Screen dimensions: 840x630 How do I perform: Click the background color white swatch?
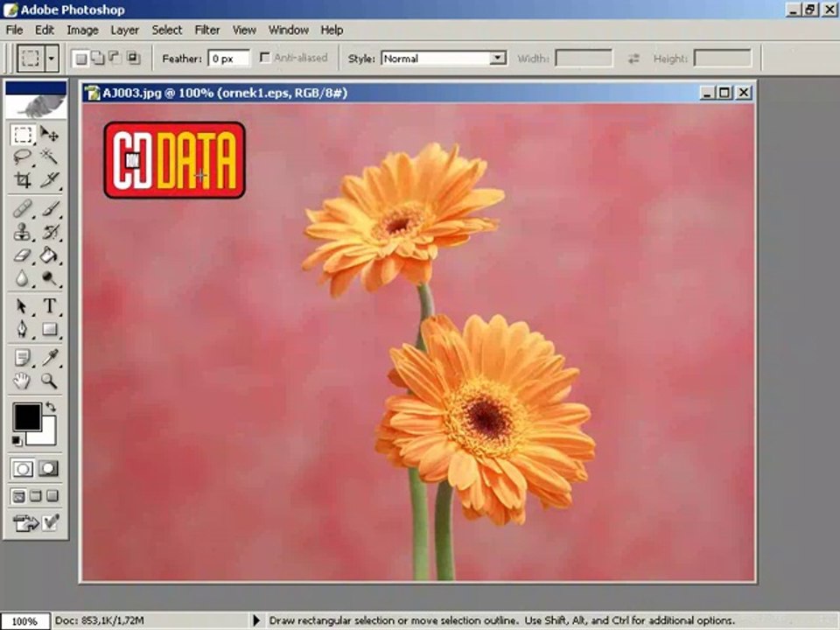coord(48,437)
